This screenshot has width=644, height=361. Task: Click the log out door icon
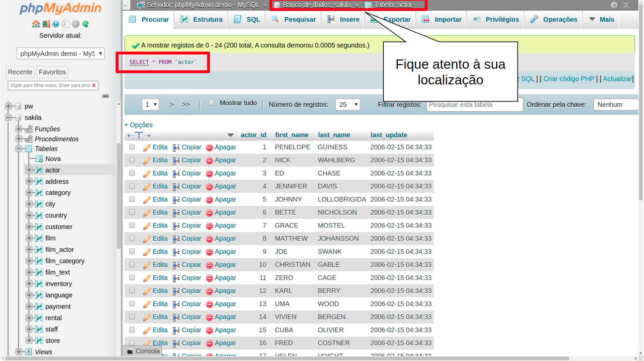pos(46,24)
